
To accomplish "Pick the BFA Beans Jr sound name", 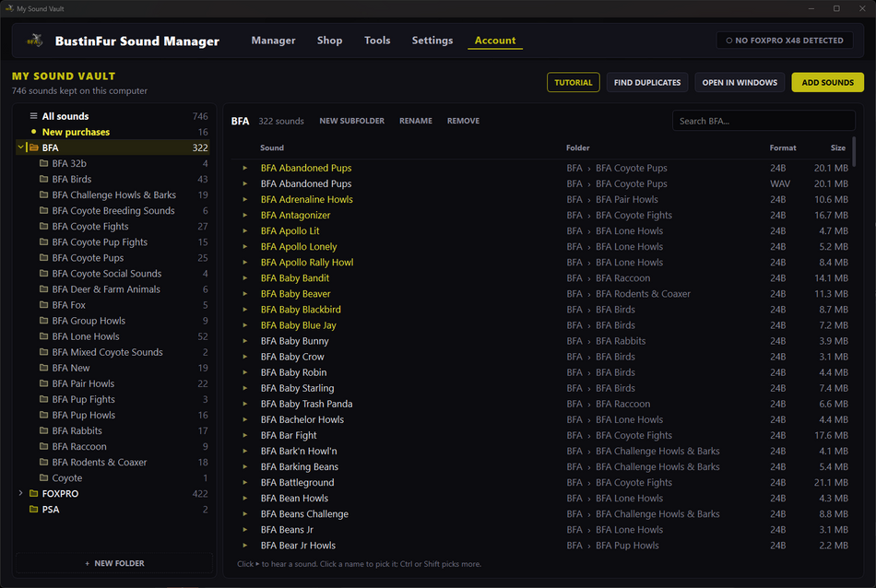I will [287, 529].
